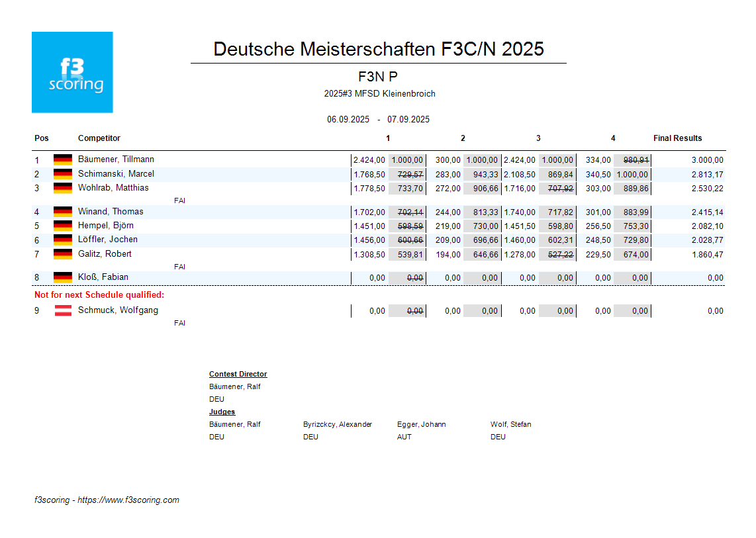Click the Final Results column header
Viewport: 756px width, 538px height.
pyautogui.click(x=677, y=138)
